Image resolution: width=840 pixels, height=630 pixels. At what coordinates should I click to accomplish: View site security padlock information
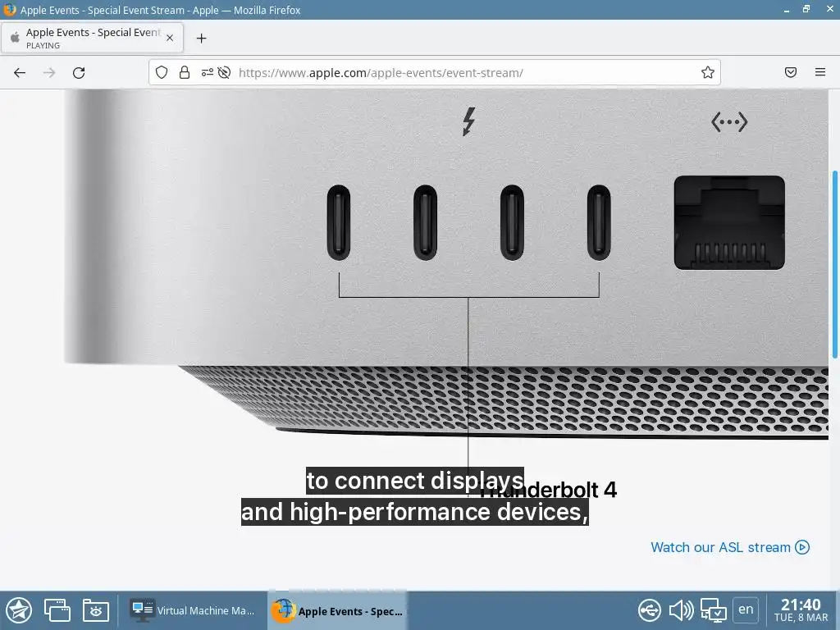pos(185,72)
